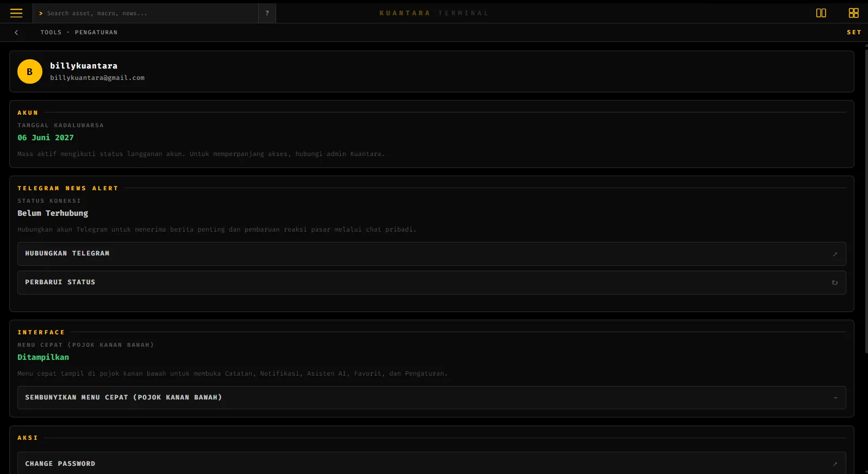Viewport: 868px width, 474px height.
Task: Open the hamburger menu
Action: click(16, 13)
